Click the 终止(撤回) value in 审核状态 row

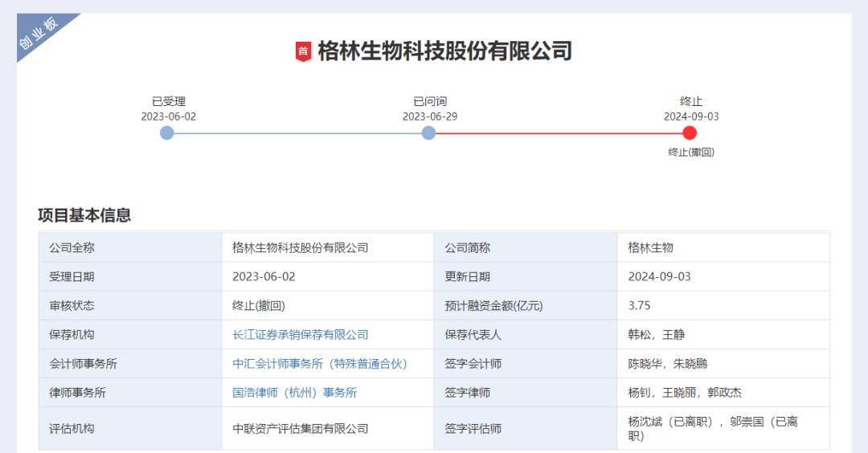(259, 305)
